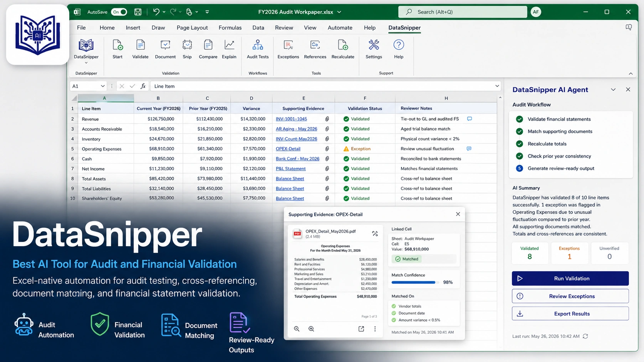The width and height of the screenshot is (644, 362).
Task: Expand the DataSnipper ribbon button dropdown
Action: [x=86, y=63]
